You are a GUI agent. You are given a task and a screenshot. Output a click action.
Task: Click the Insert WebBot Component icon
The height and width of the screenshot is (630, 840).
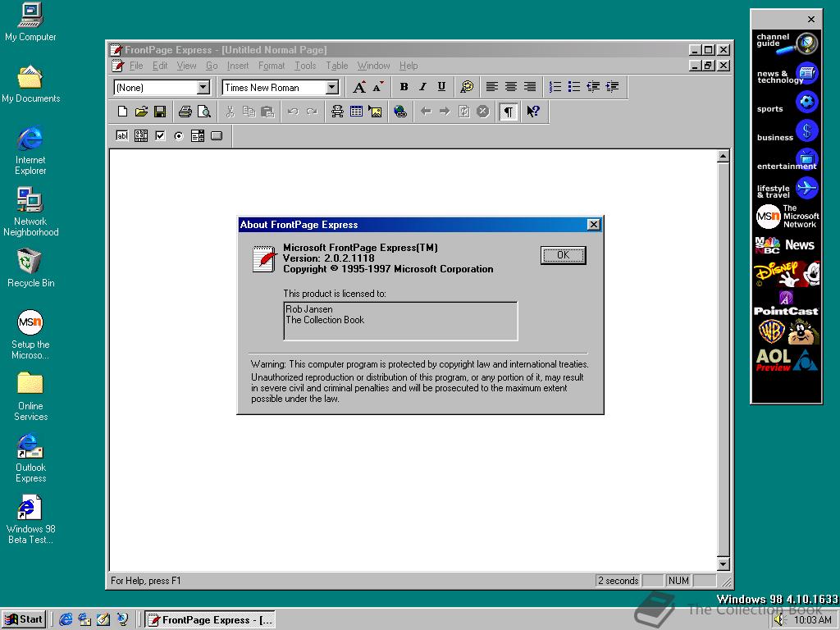337,112
